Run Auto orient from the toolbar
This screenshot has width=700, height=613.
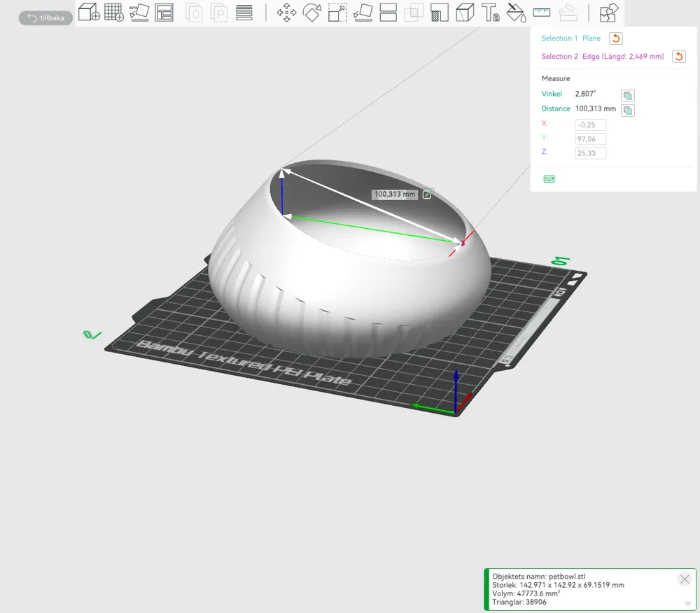tap(139, 13)
